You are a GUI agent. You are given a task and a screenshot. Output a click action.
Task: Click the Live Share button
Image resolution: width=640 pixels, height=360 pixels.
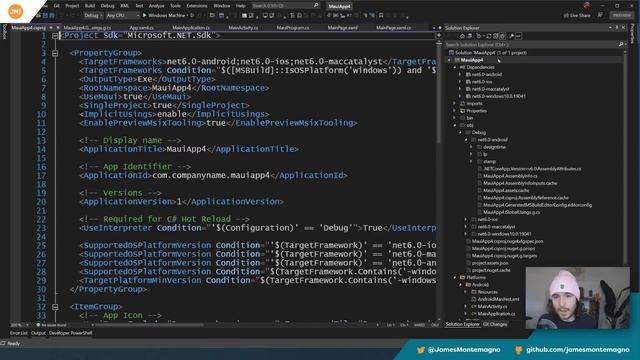pos(577,16)
